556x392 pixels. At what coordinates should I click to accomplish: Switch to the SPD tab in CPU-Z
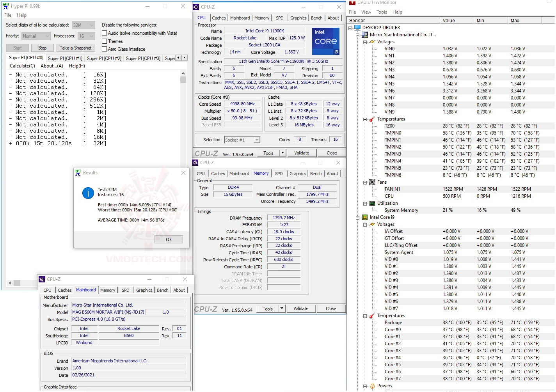[279, 18]
